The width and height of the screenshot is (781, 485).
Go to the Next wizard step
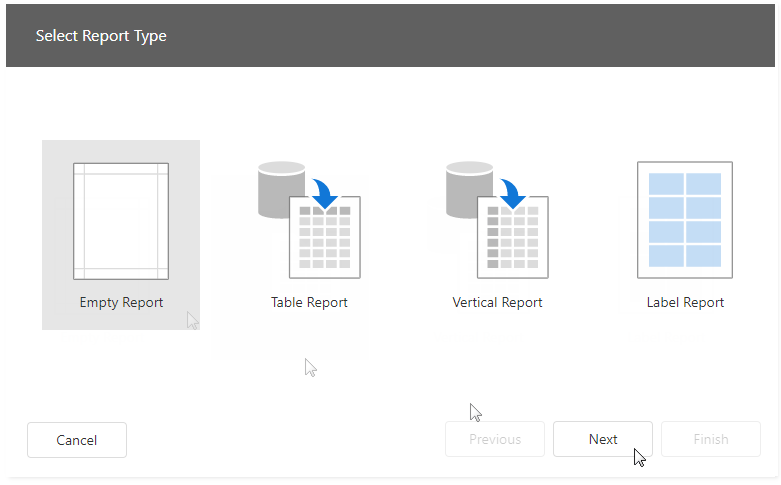[x=603, y=439]
